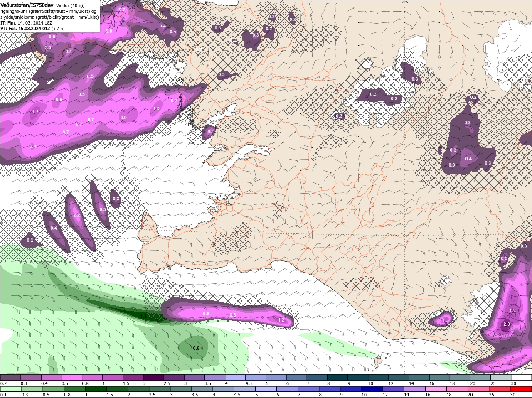This screenshot has height=398, width=532.
Task: Click the bright pink 0.5 swatch in the snow scale
Action: (x=71, y=377)
